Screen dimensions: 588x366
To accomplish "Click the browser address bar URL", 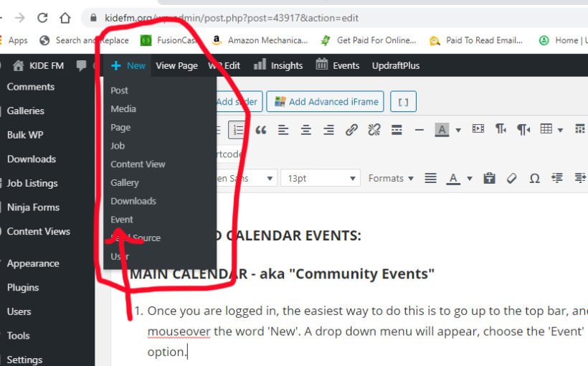I will (x=232, y=18).
